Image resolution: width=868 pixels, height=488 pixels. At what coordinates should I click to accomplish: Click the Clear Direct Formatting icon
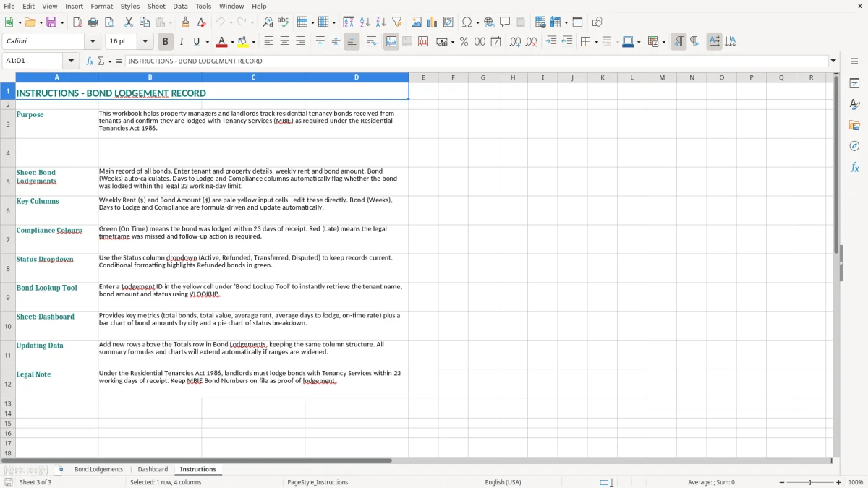click(202, 22)
